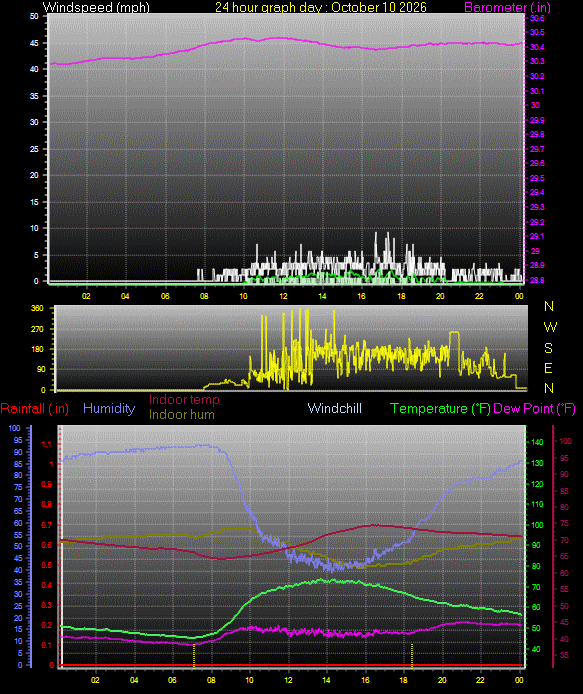Click the '28.8' barometer scale value
Viewport: 583px width, 694px height.
(x=537, y=280)
